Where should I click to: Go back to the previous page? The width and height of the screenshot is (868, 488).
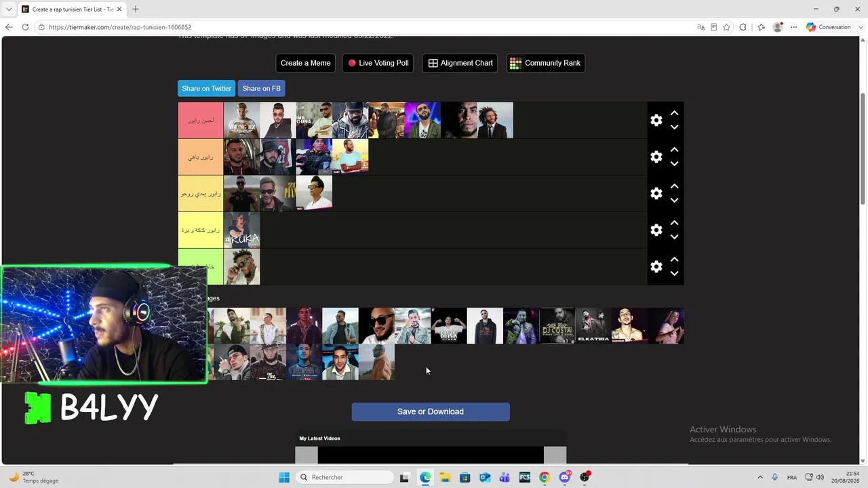[x=9, y=27]
